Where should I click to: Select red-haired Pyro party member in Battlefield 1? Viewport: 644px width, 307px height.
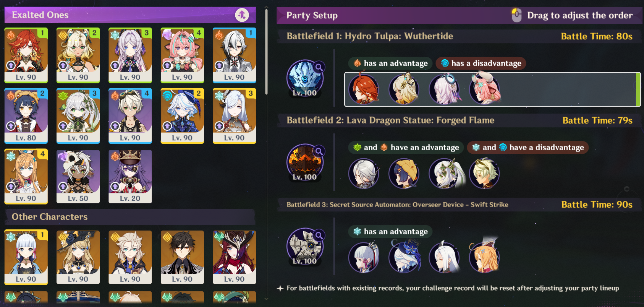pyautogui.click(x=364, y=89)
